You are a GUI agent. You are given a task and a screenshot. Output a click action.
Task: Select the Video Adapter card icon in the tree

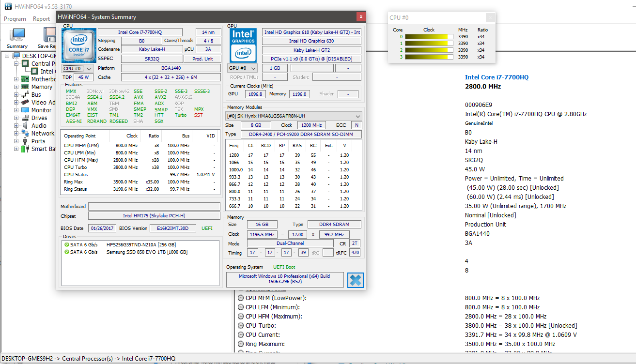[26, 102]
